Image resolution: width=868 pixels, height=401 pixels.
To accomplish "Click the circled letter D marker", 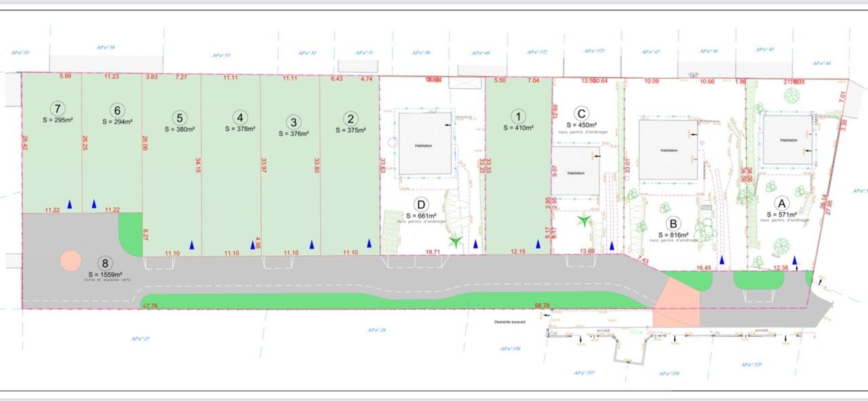I will click(x=421, y=205).
